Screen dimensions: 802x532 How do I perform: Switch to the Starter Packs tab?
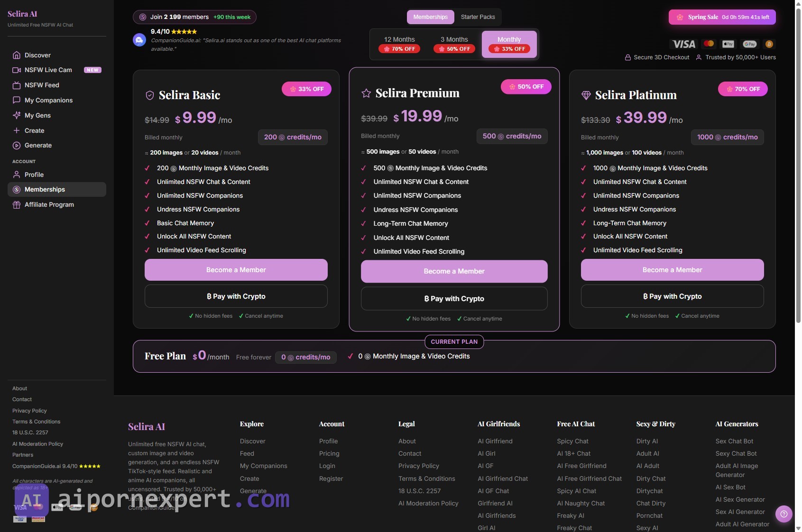[478, 17]
